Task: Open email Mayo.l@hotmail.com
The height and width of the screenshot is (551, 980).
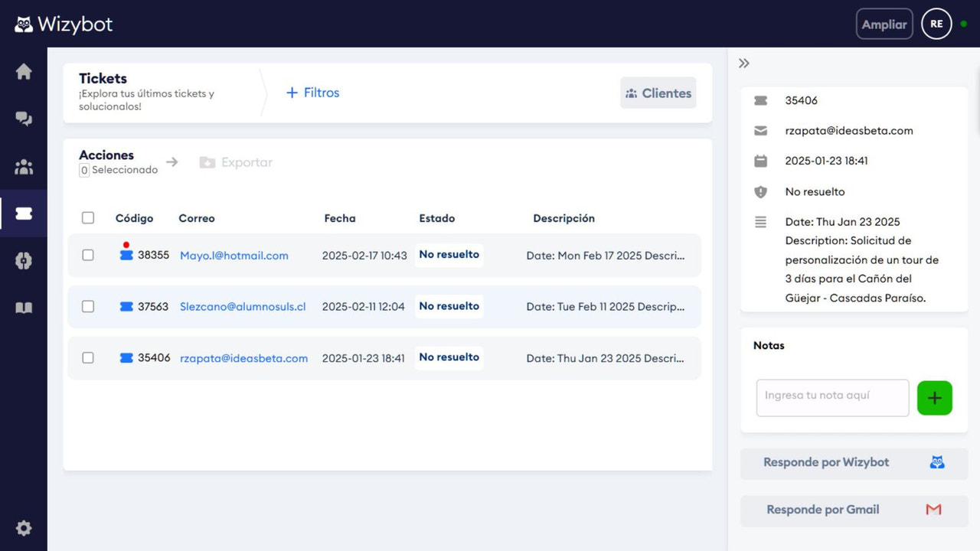Action: point(234,256)
